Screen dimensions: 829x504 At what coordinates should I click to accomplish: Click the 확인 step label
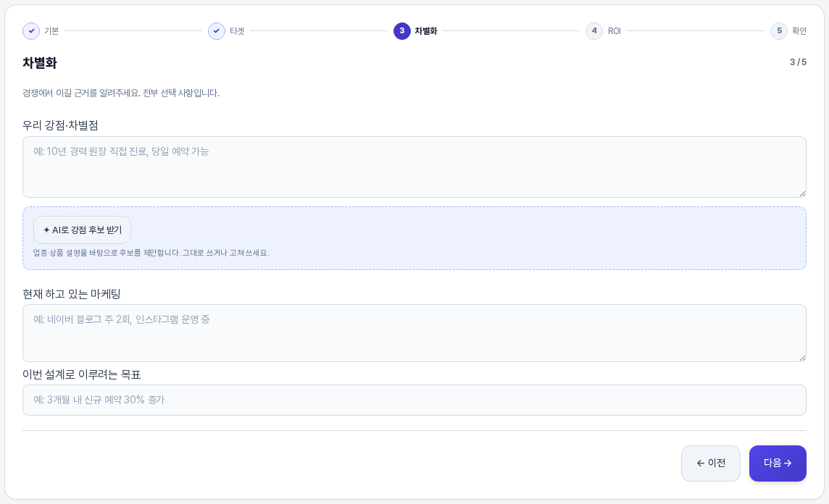tap(799, 31)
